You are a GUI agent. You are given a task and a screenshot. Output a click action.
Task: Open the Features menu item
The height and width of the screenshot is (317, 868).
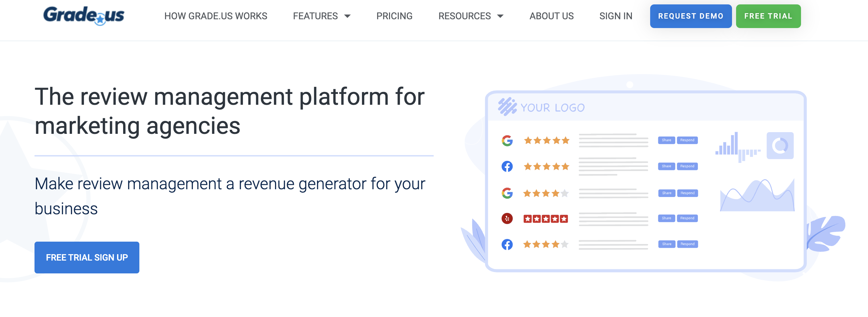coord(315,16)
